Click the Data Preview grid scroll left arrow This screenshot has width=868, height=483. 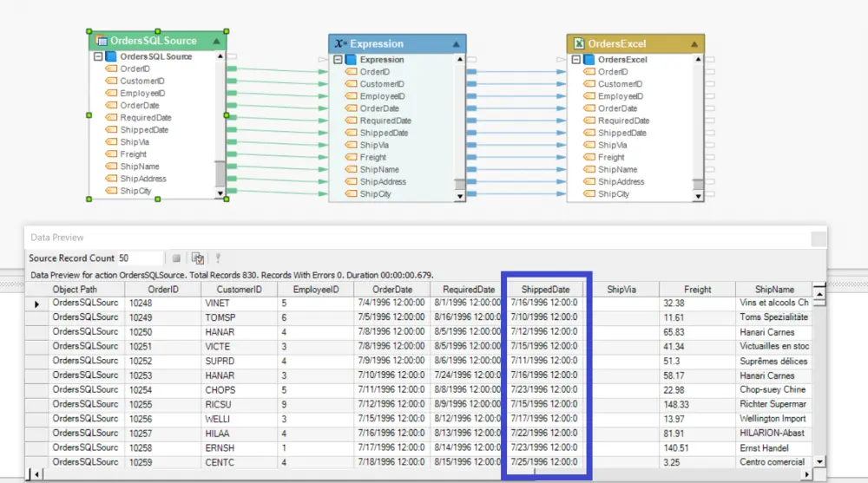pyautogui.click(x=36, y=474)
